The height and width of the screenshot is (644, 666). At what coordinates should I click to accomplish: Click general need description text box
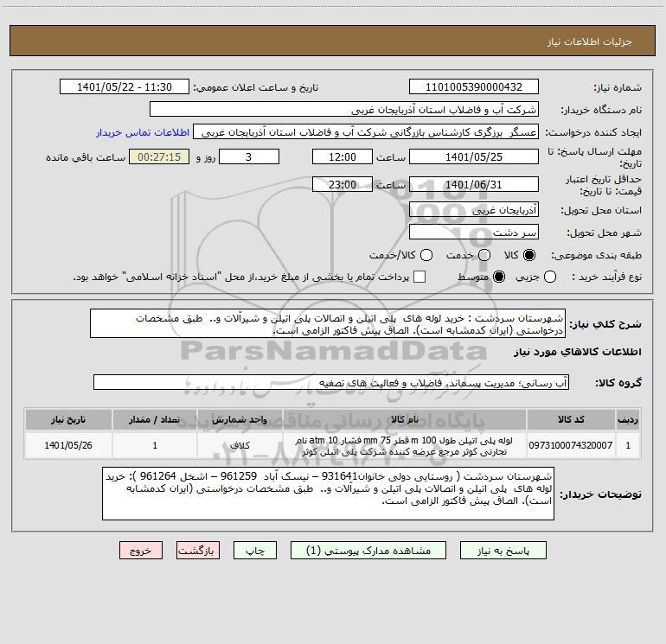coord(328,323)
